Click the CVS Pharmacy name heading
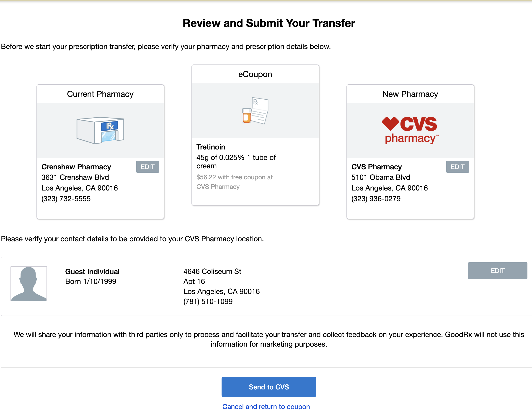Viewport: 532px width, 417px height. click(x=377, y=167)
